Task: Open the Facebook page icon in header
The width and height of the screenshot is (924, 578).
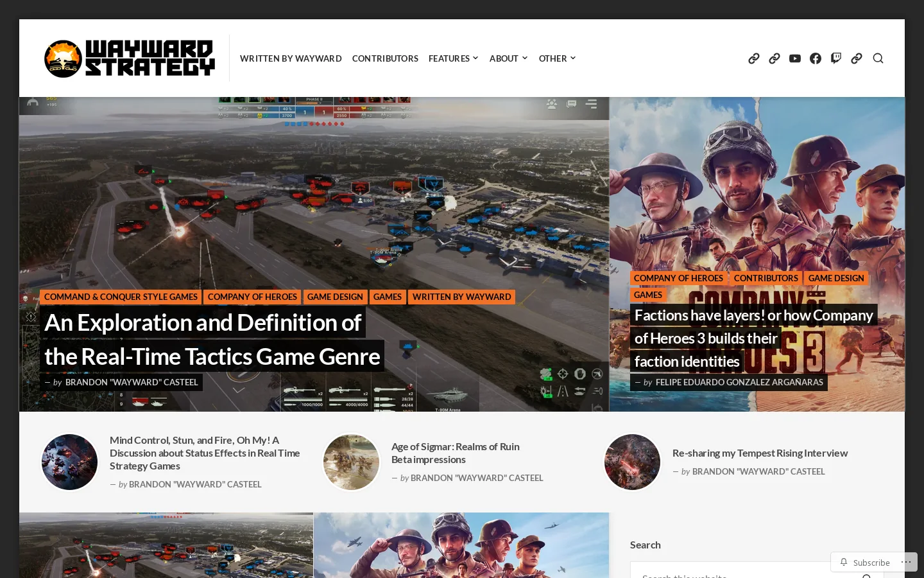Action: tap(816, 58)
